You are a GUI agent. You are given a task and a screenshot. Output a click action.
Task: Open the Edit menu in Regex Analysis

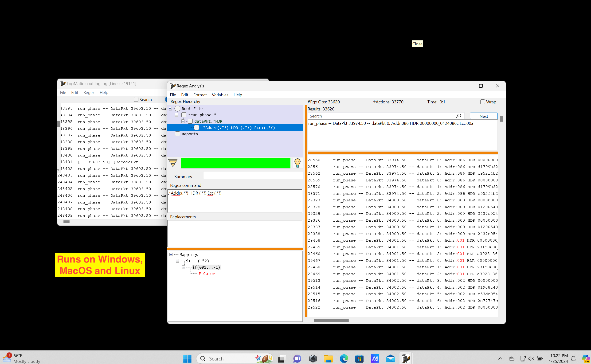pyautogui.click(x=184, y=95)
